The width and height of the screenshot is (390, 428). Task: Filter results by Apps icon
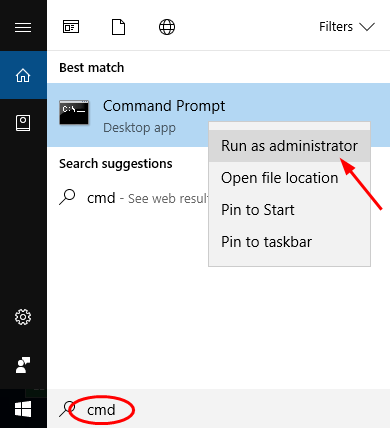[x=71, y=27]
